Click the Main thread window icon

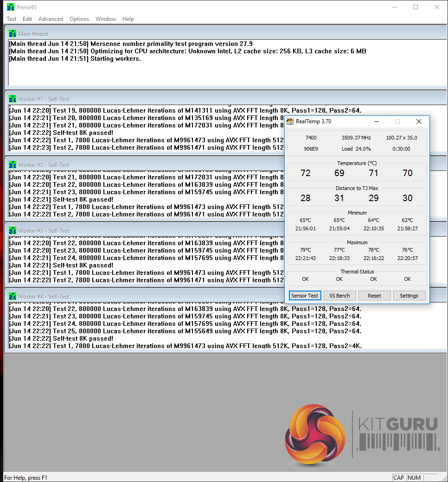pos(13,33)
